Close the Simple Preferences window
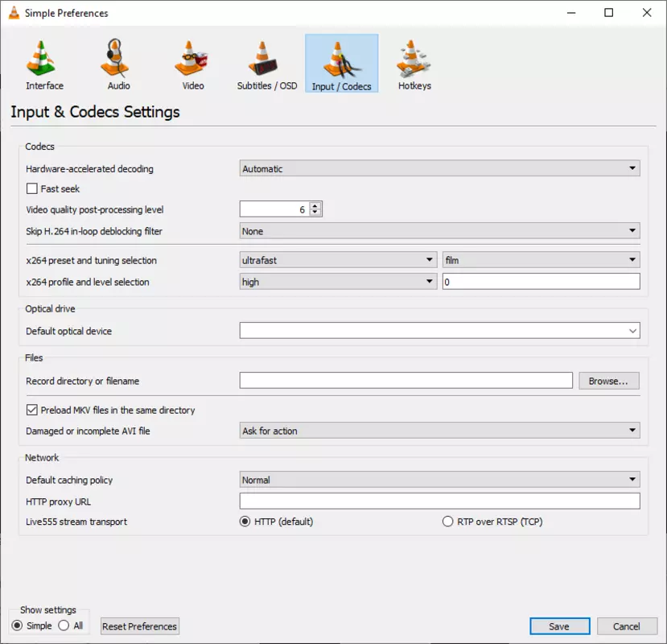The image size is (667, 644). 647,13
